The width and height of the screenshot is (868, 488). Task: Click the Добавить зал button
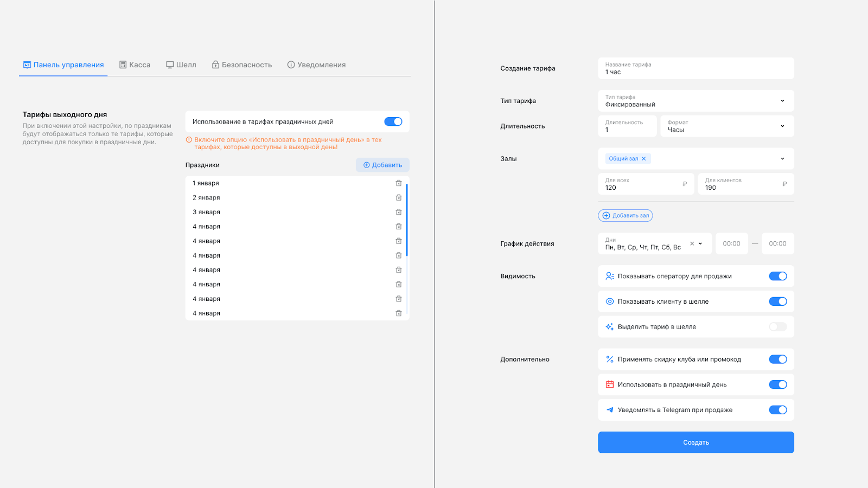click(626, 215)
